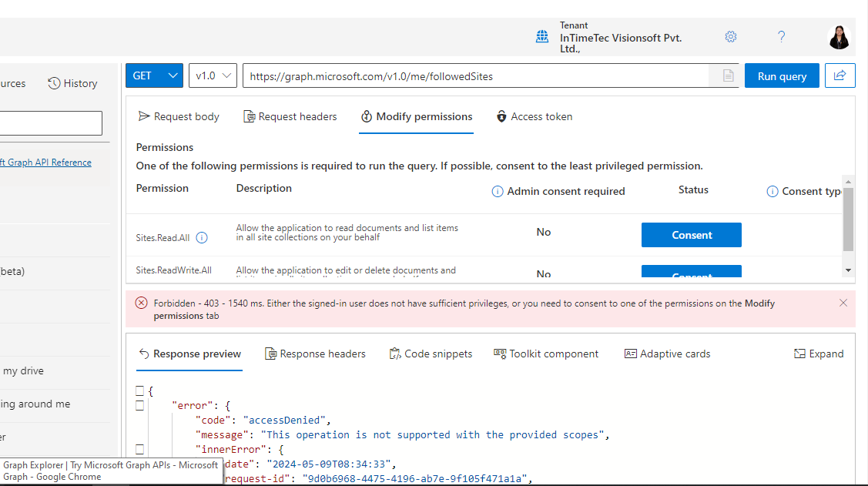Click the Status column header
This screenshot has width=868, height=486.
tap(693, 190)
